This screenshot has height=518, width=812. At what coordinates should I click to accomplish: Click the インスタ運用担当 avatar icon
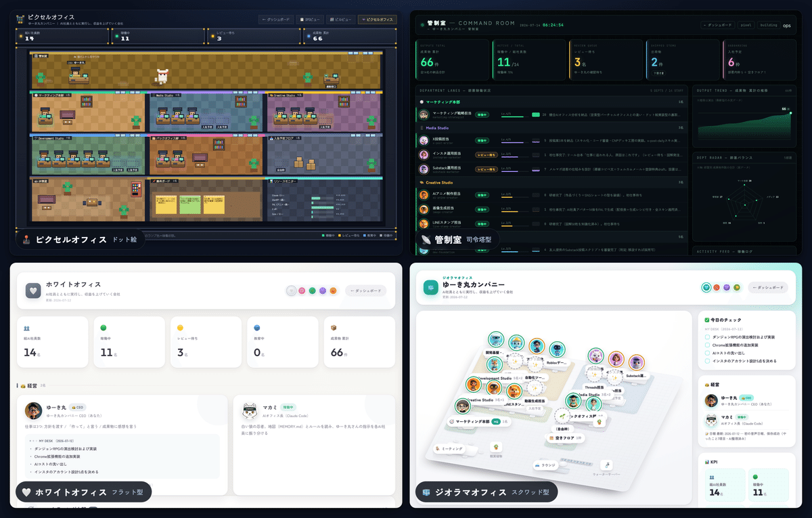(x=424, y=154)
